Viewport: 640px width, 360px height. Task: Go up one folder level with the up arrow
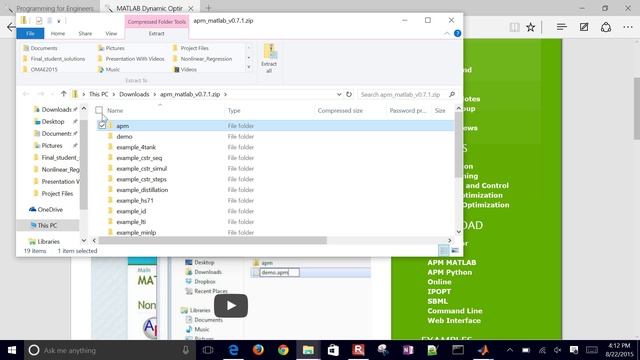tap(63, 94)
